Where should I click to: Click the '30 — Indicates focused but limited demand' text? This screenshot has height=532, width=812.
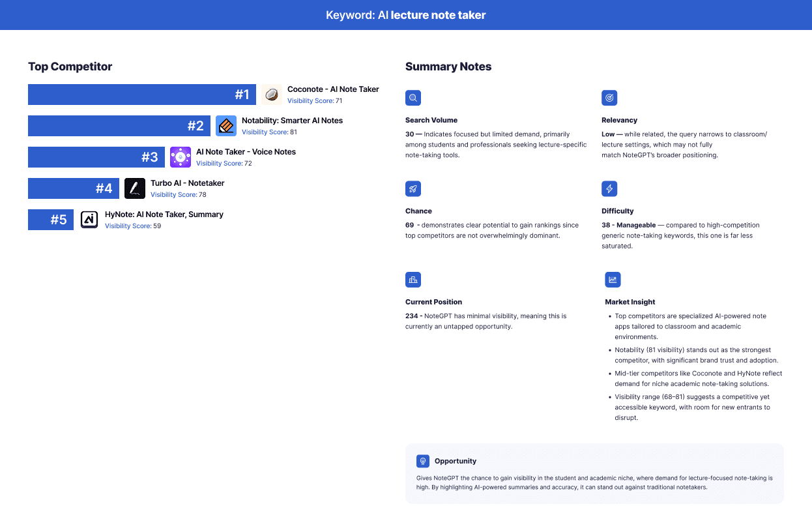[496, 145]
